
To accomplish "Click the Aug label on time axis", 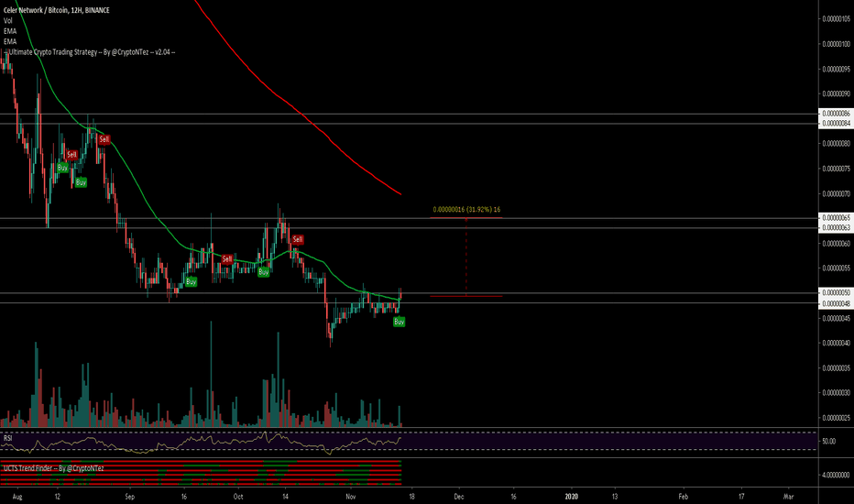I will 17,497.
